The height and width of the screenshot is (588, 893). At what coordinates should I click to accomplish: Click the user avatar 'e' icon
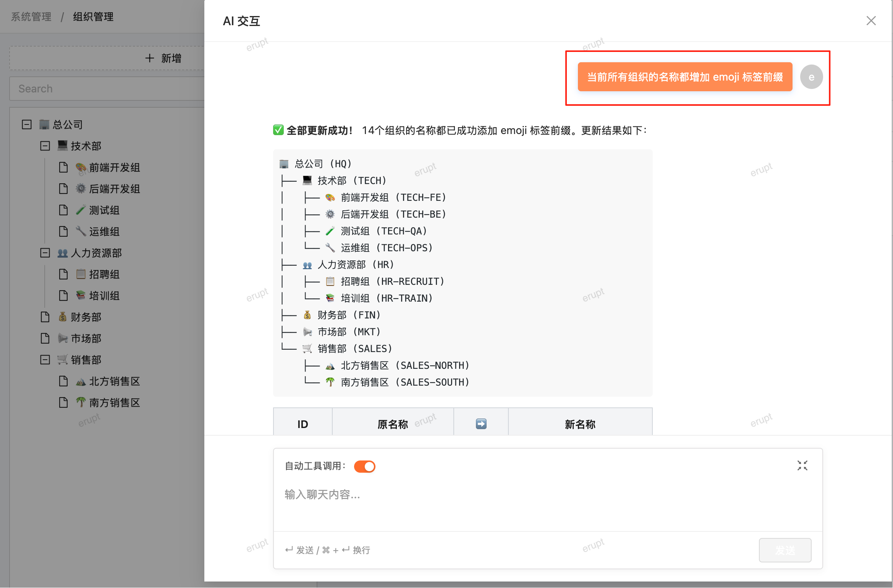[x=811, y=77]
